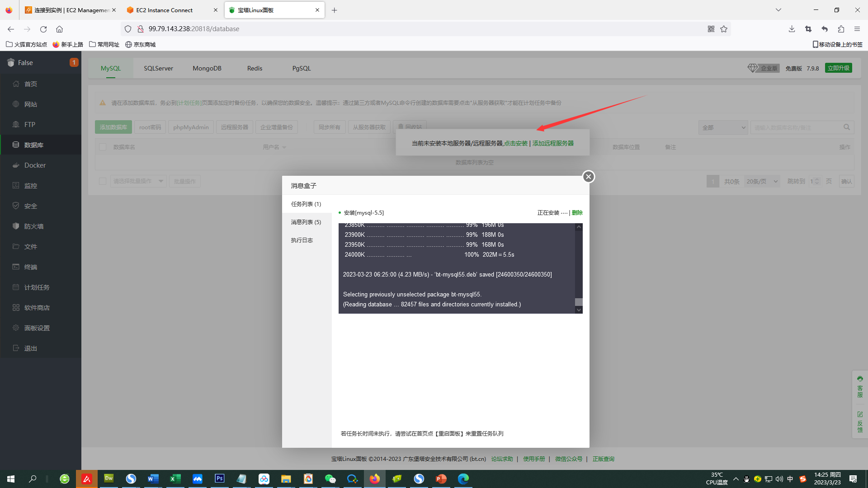Expand the 20条/页 page size dropdown
Viewport: 868px width, 488px height.
tap(762, 182)
